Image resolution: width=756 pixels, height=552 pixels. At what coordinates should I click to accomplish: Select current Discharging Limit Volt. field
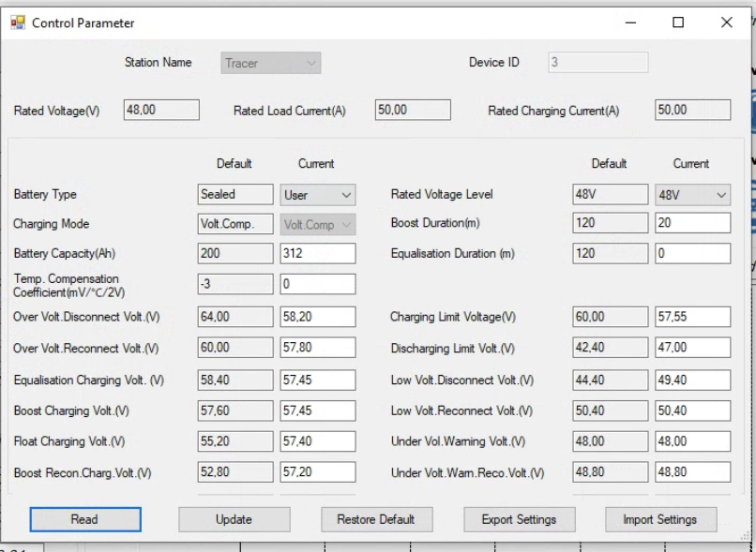tap(692, 348)
